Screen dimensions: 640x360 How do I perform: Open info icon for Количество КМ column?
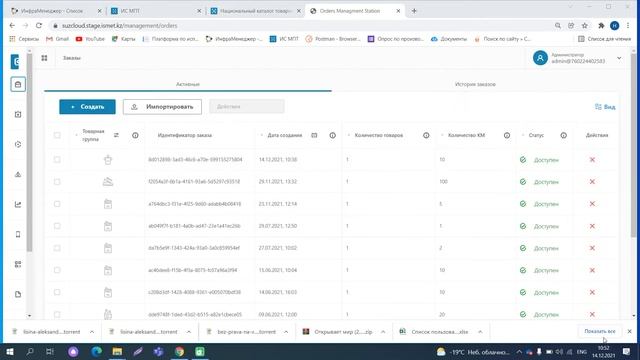[x=507, y=135]
